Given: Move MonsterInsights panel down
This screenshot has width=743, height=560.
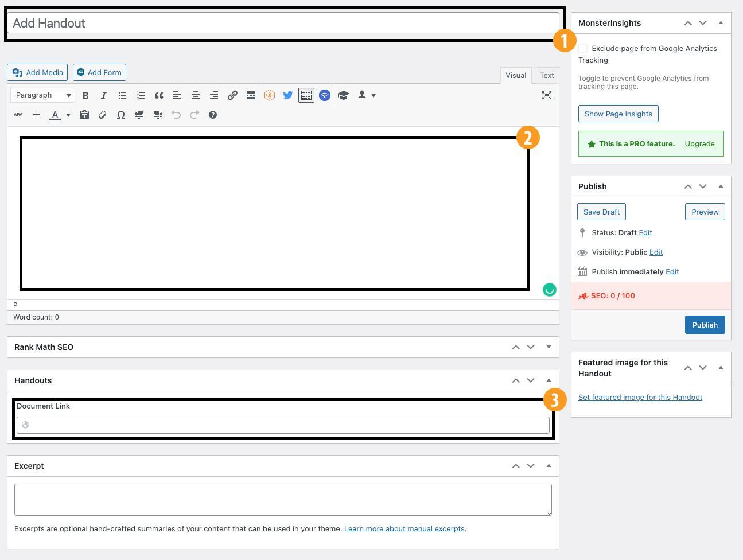Looking at the screenshot, I should 703,23.
